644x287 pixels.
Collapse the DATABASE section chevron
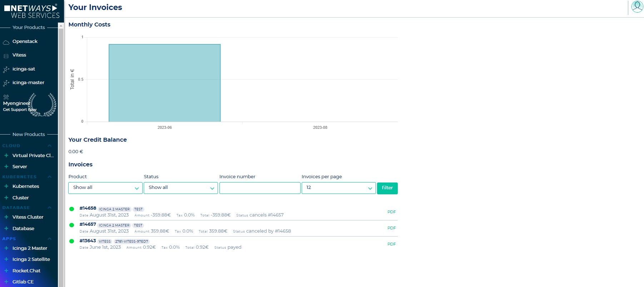click(50, 208)
